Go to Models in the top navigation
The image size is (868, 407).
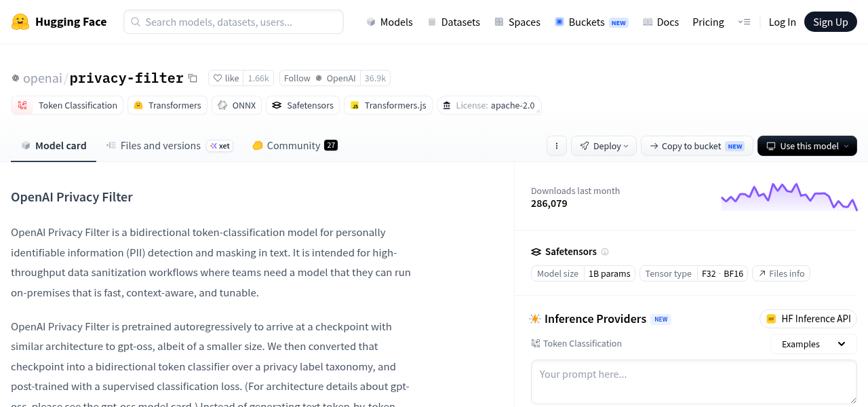pyautogui.click(x=389, y=22)
